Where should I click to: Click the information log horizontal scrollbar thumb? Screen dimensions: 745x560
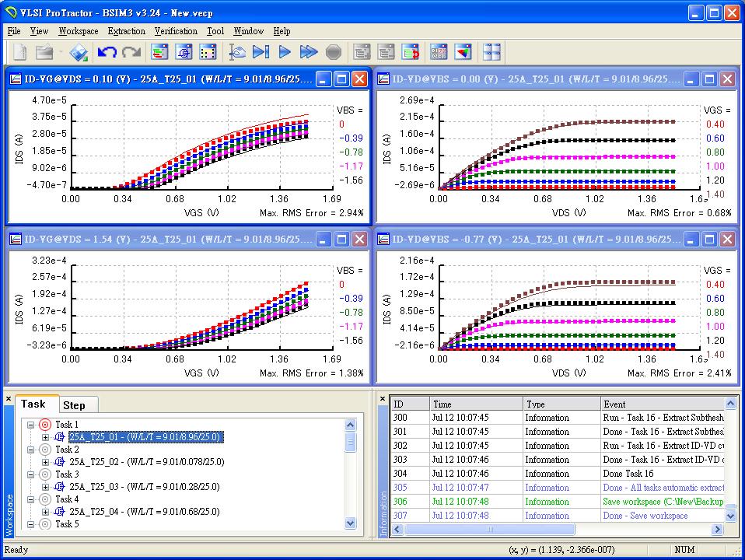click(490, 530)
